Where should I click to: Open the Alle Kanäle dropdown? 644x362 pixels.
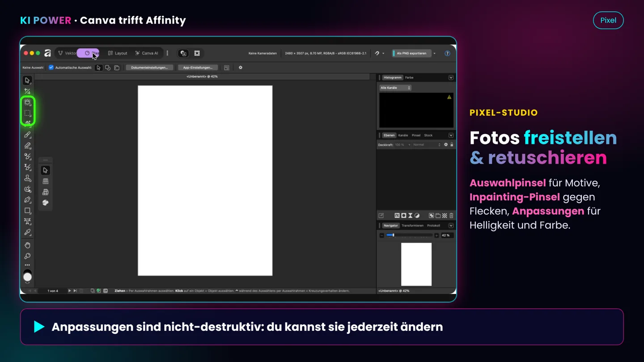click(x=395, y=88)
